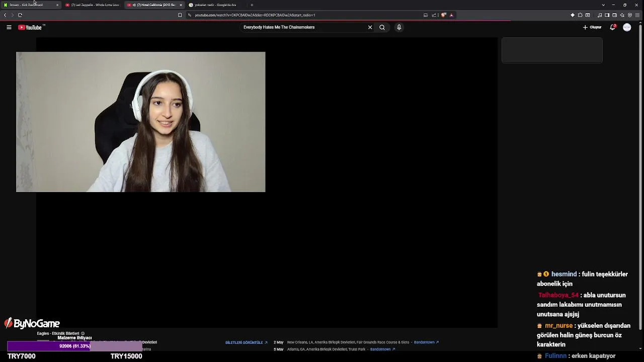
Task: Open the YouTube hamburger guide menu
Action: pos(9,27)
